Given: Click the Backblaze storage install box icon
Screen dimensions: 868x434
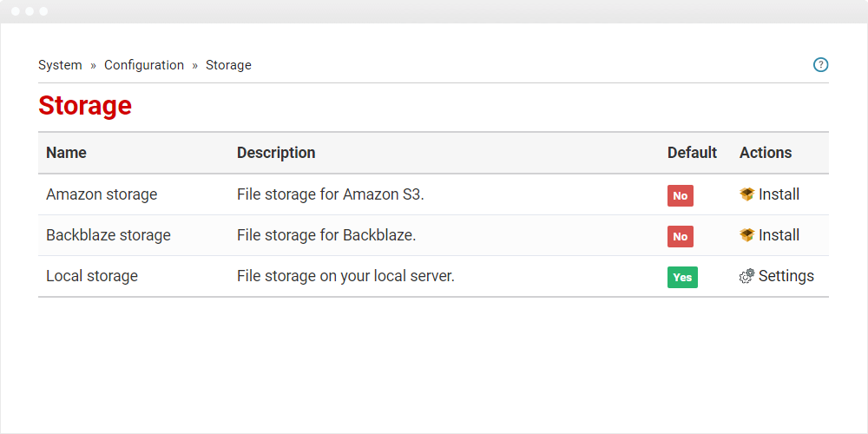Looking at the screenshot, I should tap(746, 235).
